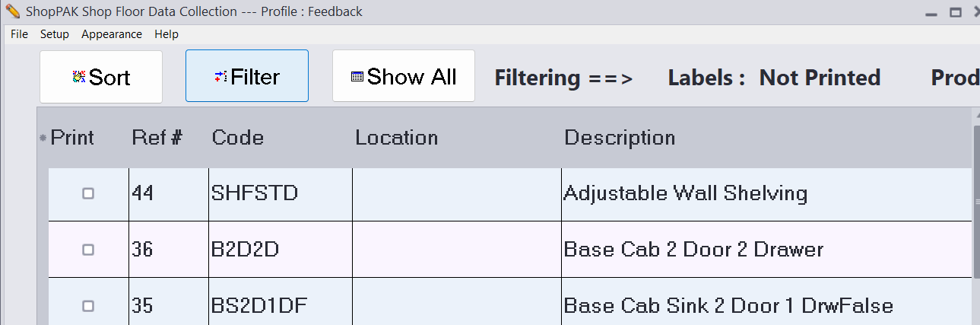
Task: Click the Code column header
Action: [x=238, y=138]
